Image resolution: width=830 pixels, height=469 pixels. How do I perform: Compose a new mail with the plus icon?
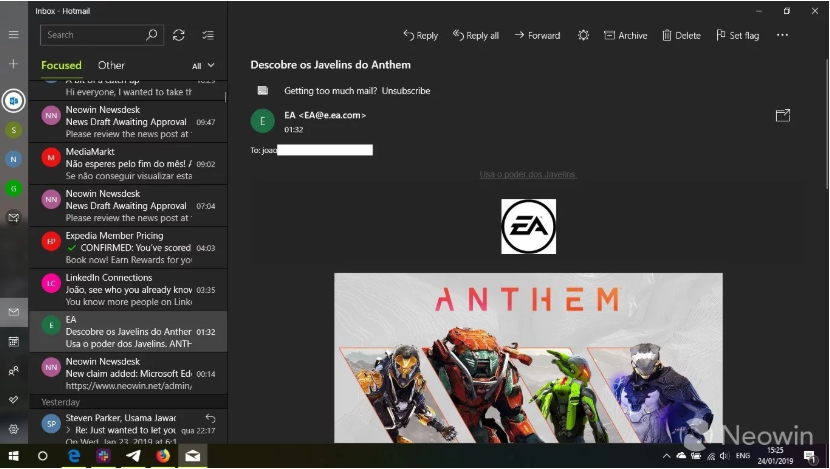[14, 64]
